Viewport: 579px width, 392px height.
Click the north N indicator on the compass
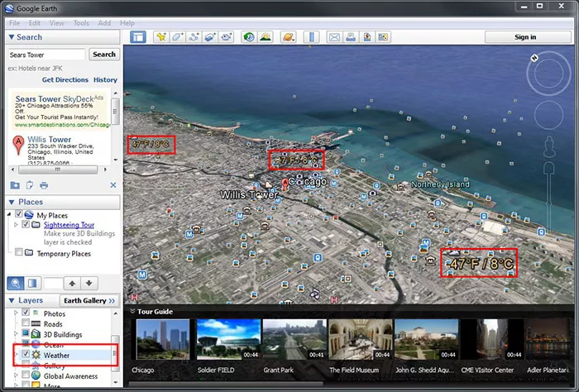point(534,58)
